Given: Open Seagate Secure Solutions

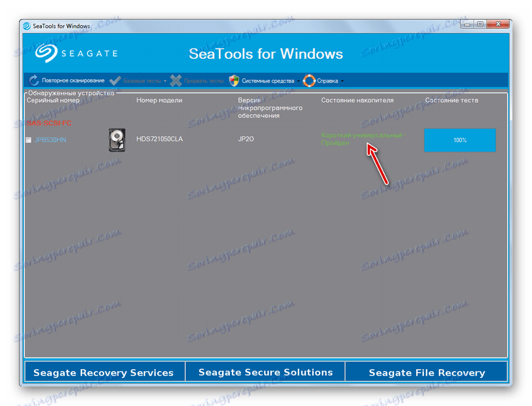Looking at the screenshot, I should [265, 372].
